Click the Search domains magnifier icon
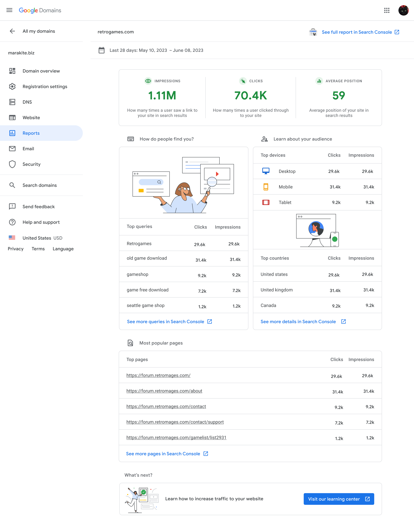The width and height of the screenshot is (414, 532). click(x=12, y=185)
